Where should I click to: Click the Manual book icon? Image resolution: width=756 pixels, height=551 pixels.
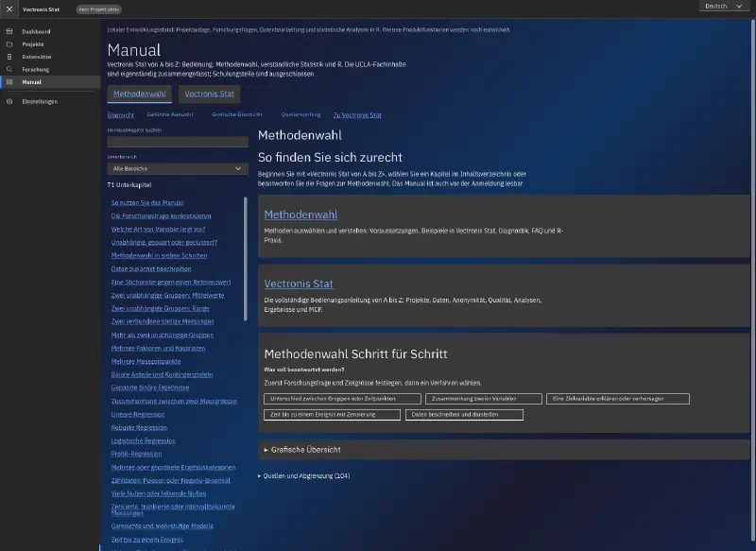click(9, 82)
